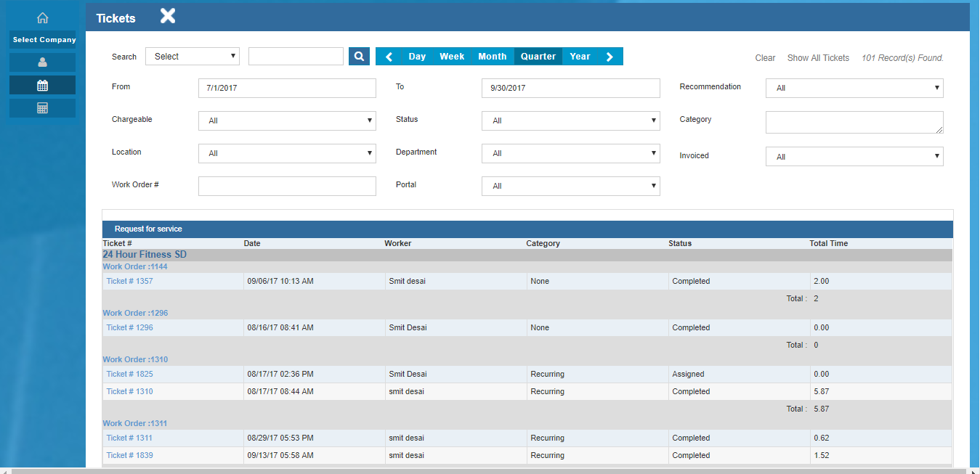Click the magnifier search button
The image size is (980, 474).
click(x=359, y=57)
